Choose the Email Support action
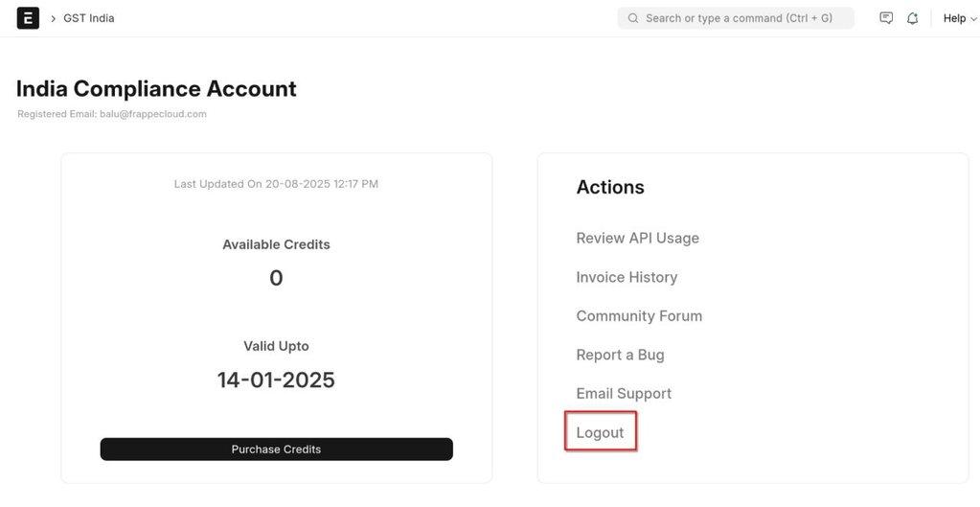The height and width of the screenshot is (507, 980). [624, 393]
